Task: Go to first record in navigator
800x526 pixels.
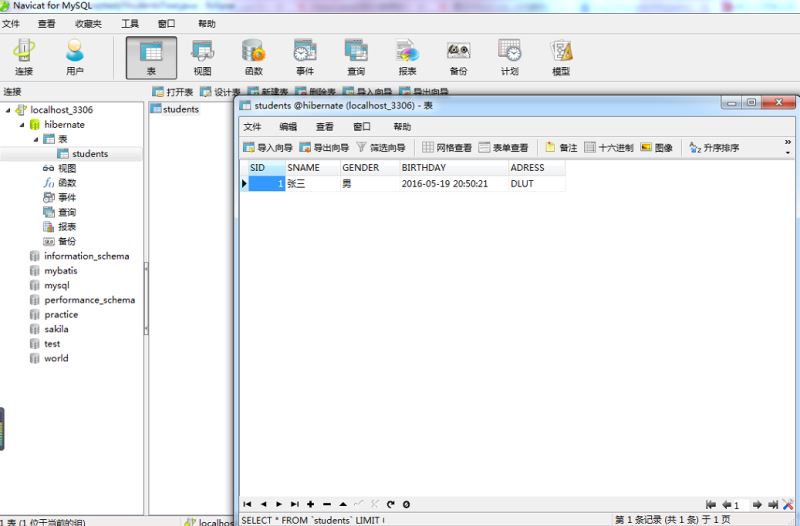Action: (x=247, y=504)
